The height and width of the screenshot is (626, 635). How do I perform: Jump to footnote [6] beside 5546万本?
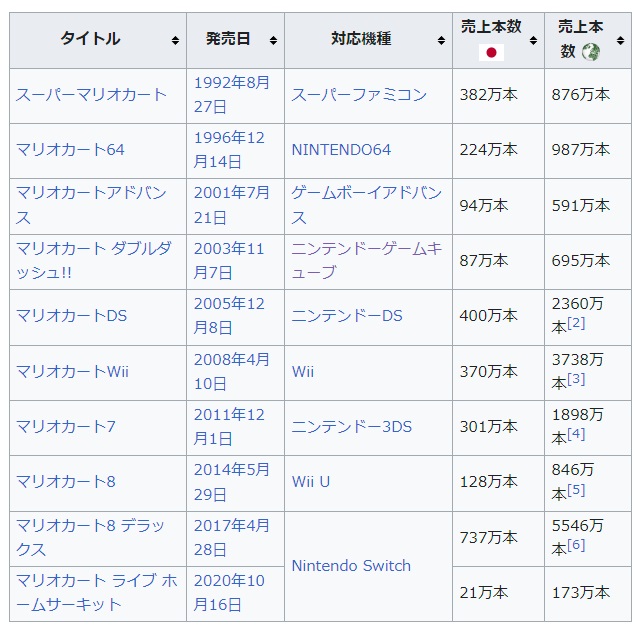tap(576, 545)
